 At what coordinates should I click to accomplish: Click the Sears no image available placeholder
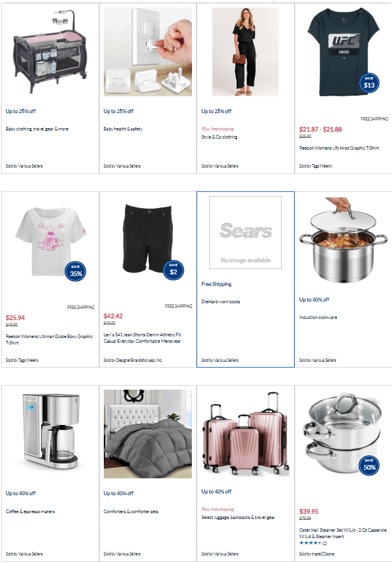(245, 233)
